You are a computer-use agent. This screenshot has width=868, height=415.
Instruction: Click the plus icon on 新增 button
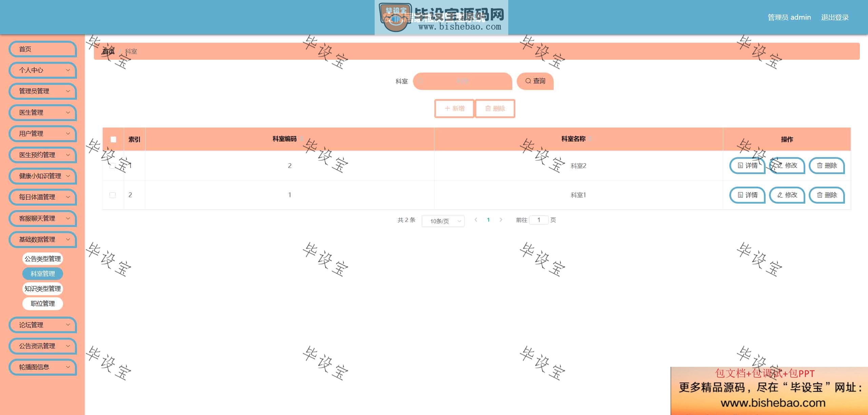(x=447, y=109)
